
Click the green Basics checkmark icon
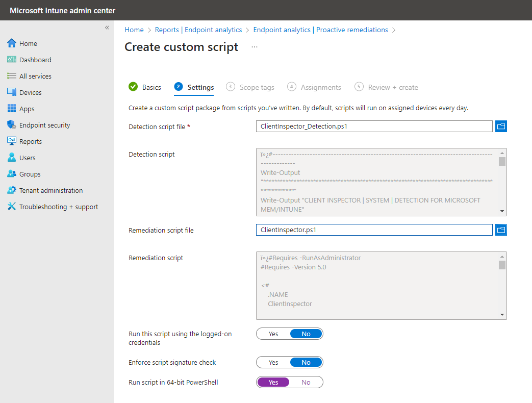[133, 87]
